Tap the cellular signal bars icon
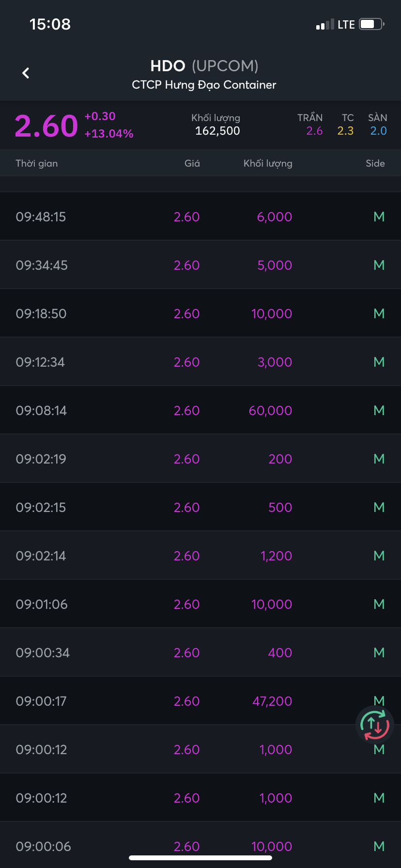This screenshot has width=401, height=868. pos(325,25)
